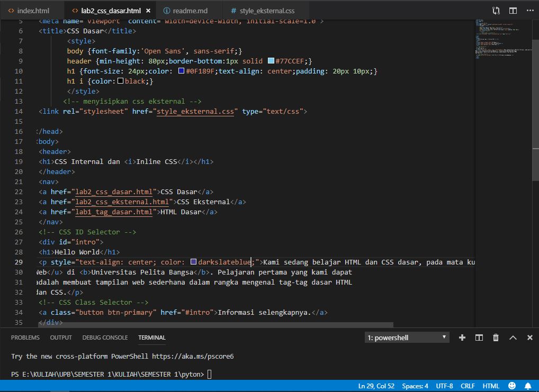Open the aka.ms/pscore6 link in the terminal

click(193, 356)
